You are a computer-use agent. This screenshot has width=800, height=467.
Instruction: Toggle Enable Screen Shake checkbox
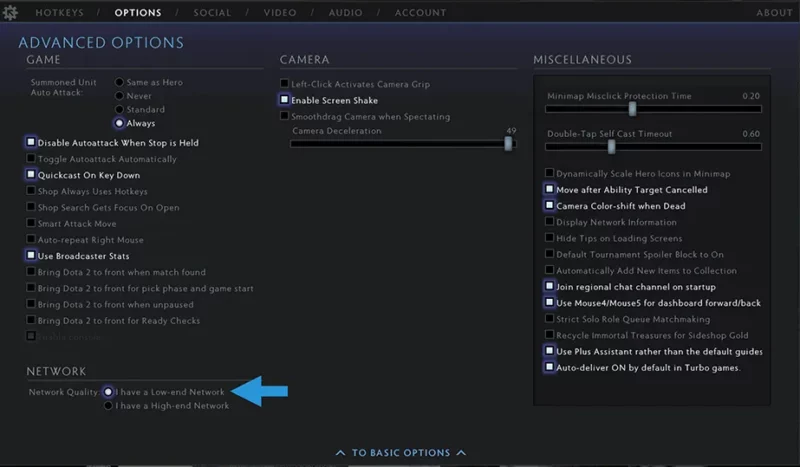click(284, 100)
